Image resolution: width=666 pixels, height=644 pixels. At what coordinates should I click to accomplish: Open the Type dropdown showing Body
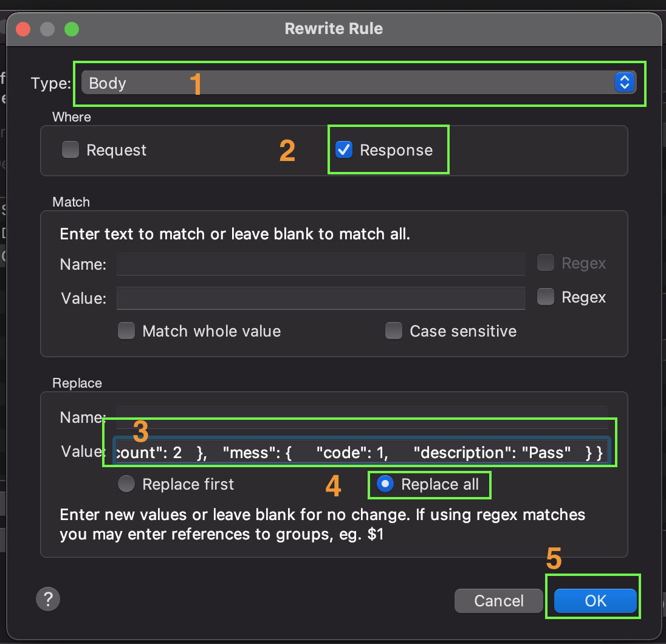coord(358,83)
